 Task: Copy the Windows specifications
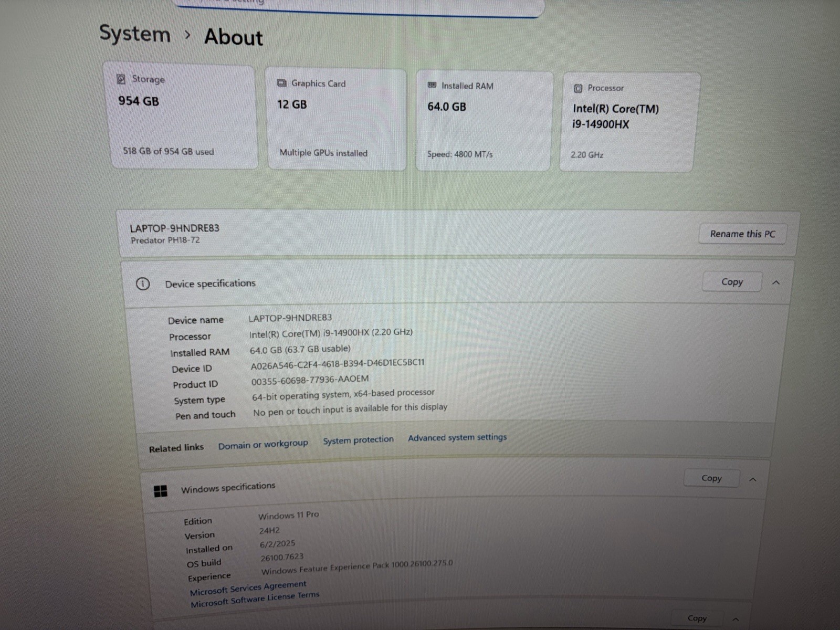[711, 478]
